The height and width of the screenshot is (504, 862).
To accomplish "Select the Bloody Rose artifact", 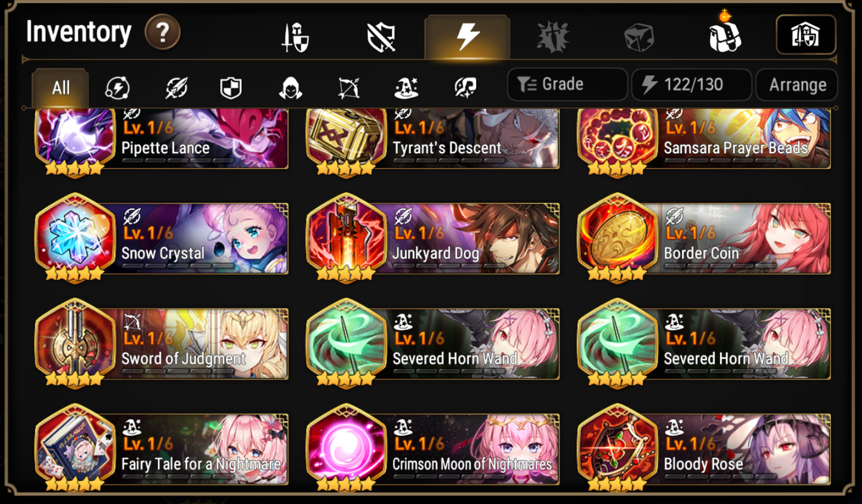I will pos(704,448).
